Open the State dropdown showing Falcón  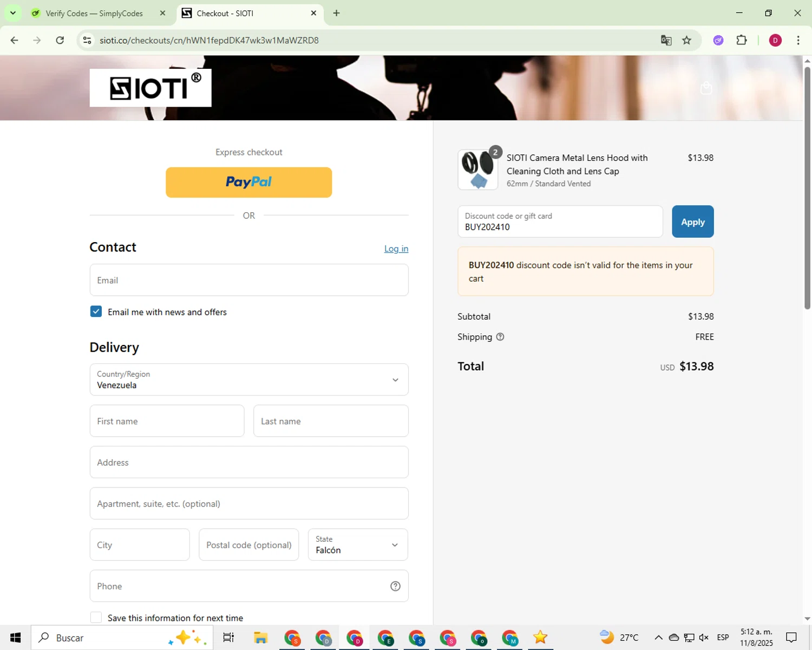pos(358,544)
